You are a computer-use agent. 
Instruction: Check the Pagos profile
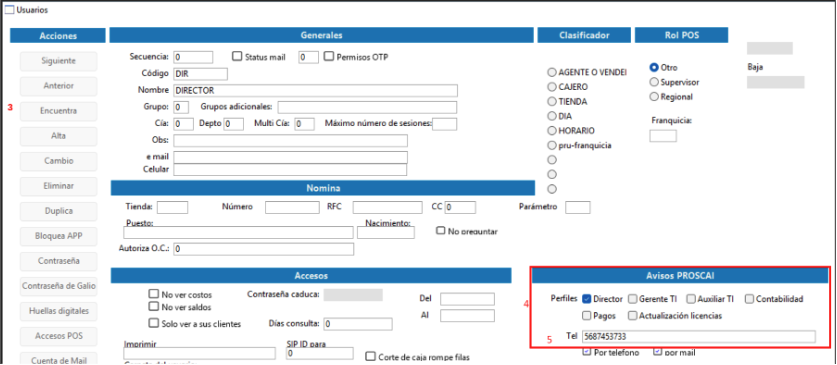click(587, 315)
